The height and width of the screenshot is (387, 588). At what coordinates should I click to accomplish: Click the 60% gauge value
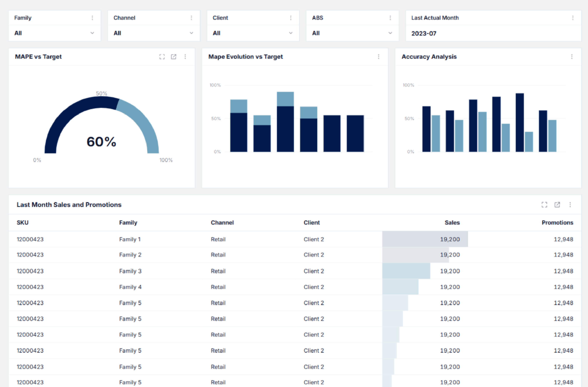[x=101, y=142]
